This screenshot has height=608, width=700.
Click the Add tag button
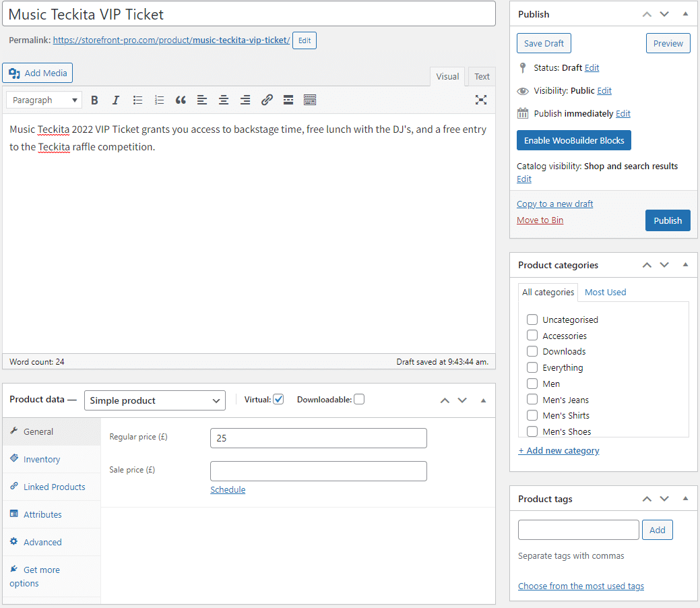657,530
